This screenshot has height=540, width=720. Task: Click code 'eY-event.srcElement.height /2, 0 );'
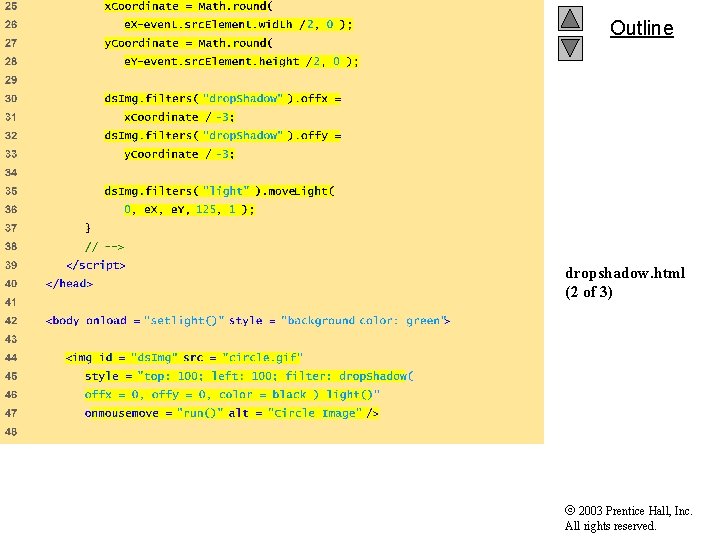tap(241, 62)
